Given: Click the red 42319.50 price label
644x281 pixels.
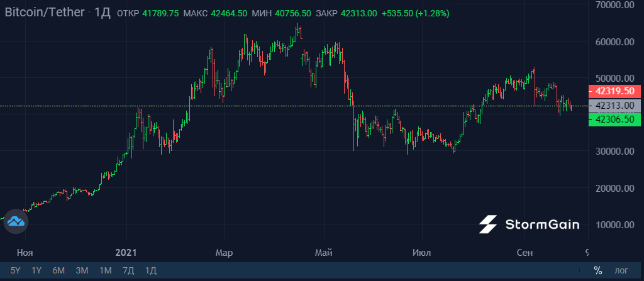Looking at the screenshot, I should (614, 91).
